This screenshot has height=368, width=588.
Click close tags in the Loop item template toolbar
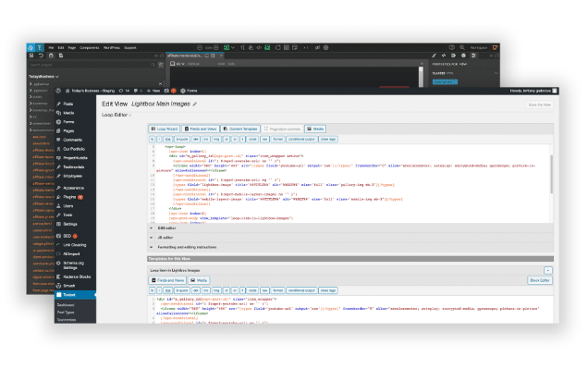328,290
